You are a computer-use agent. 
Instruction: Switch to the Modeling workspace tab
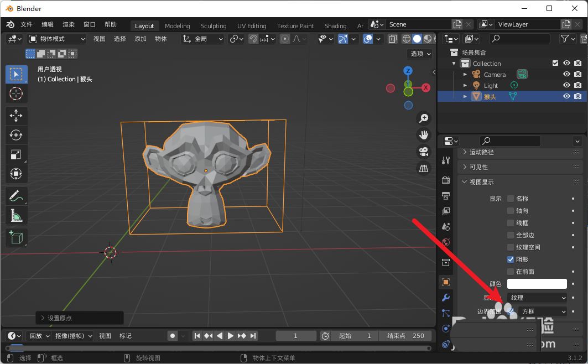pos(177,25)
